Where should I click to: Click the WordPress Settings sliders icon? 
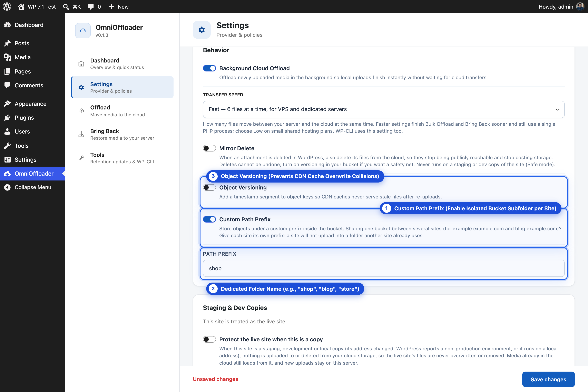click(8, 159)
